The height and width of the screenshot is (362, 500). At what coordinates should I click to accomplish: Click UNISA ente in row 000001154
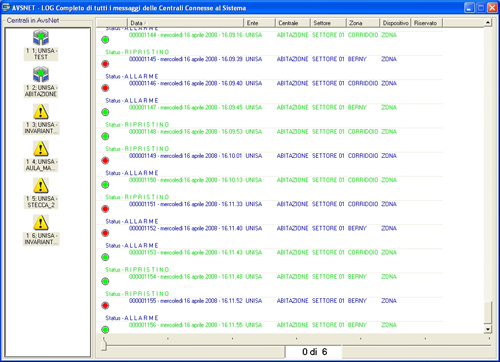point(254,277)
